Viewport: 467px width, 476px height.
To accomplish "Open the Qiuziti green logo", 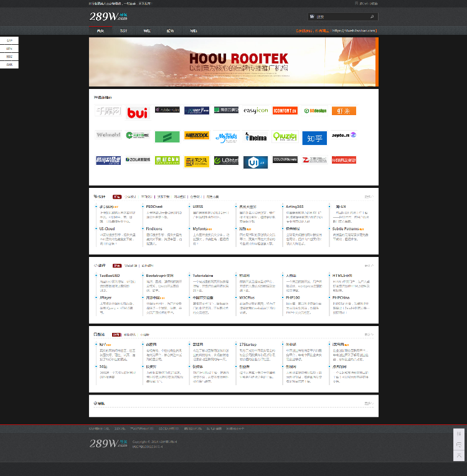I will coord(285,137).
